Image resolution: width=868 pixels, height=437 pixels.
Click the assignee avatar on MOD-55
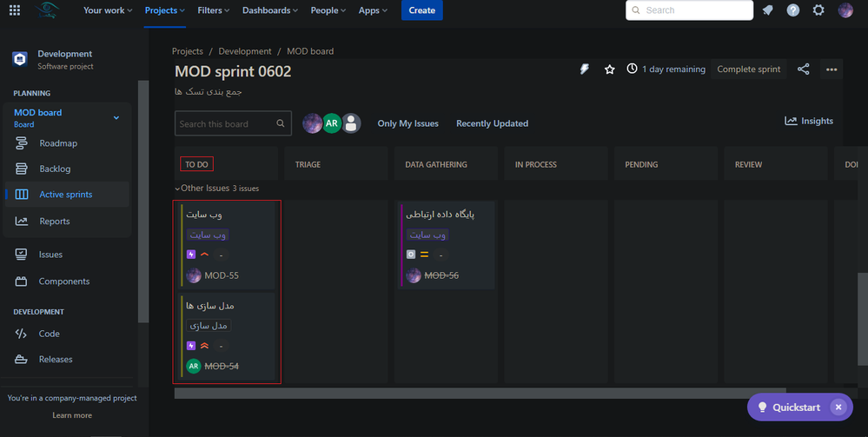click(x=194, y=275)
